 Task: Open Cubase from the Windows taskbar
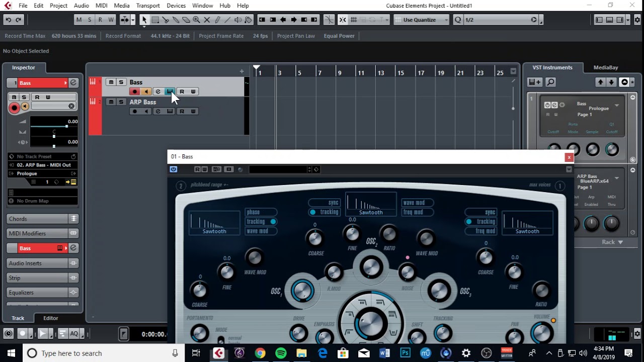[x=218, y=353]
